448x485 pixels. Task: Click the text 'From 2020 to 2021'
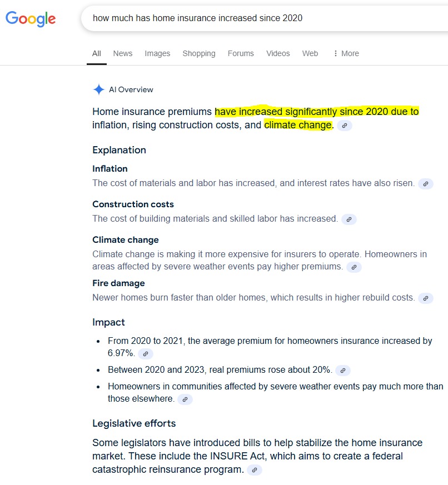146,341
